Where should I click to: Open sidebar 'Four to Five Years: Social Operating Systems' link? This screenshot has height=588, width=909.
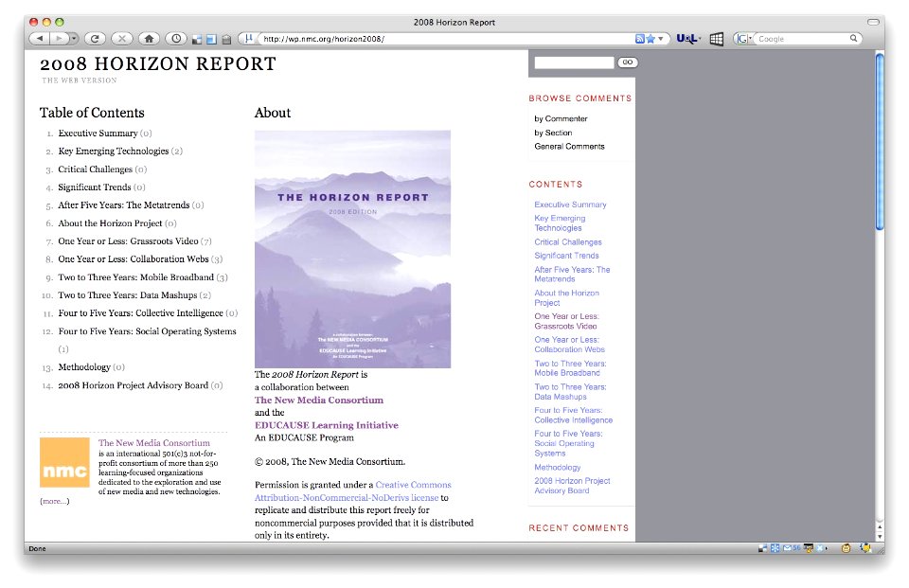click(569, 444)
